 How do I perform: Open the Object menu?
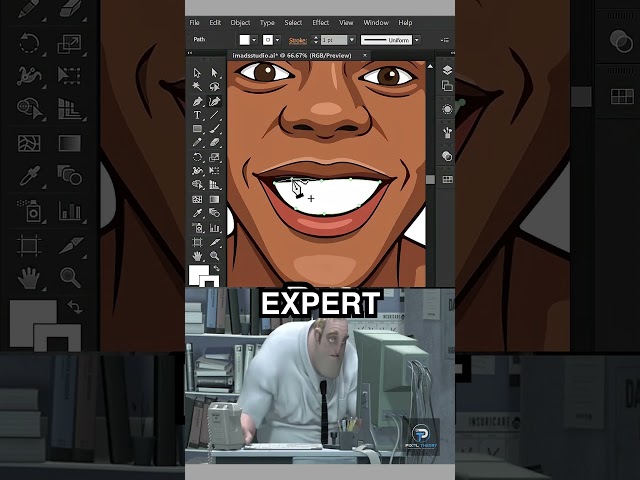point(240,22)
